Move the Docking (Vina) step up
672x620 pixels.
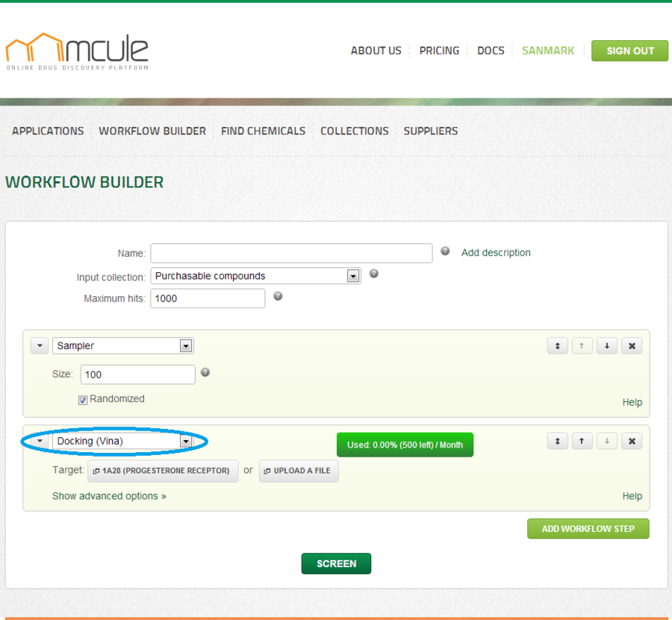click(582, 442)
